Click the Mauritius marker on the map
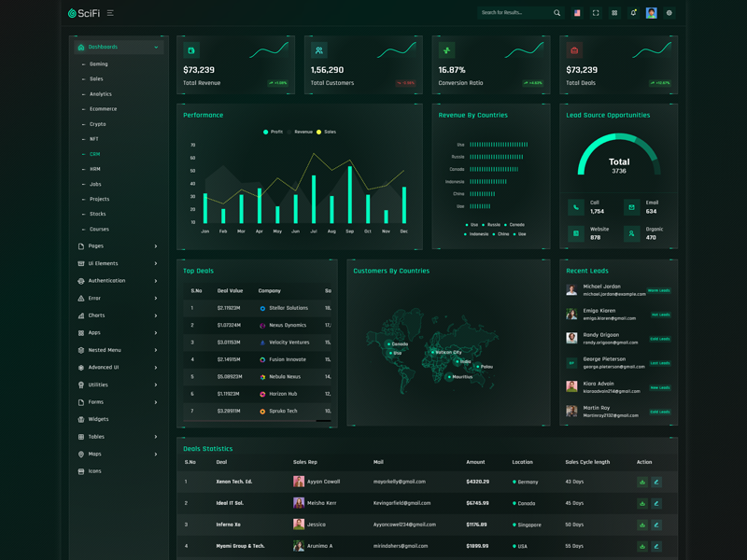This screenshot has height=560, width=747. coord(450,377)
